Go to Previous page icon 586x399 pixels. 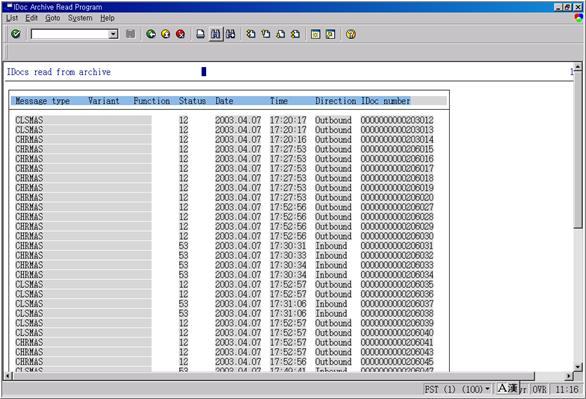coord(266,34)
